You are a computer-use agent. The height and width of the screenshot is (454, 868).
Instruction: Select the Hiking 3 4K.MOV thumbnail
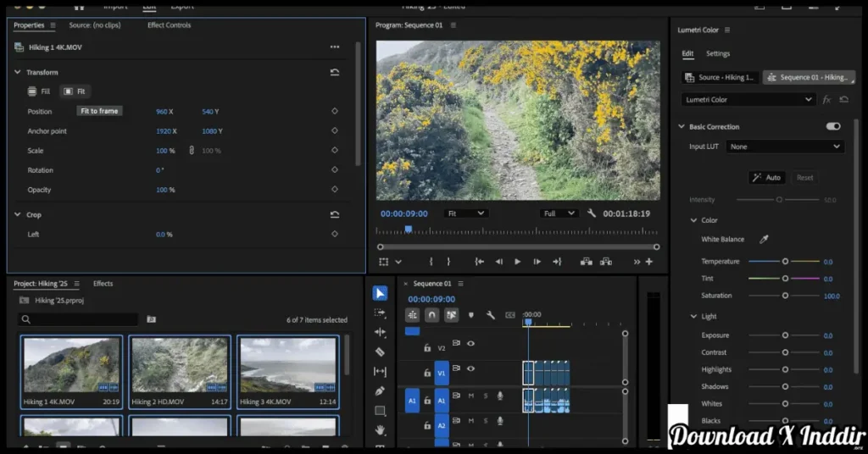pos(288,372)
